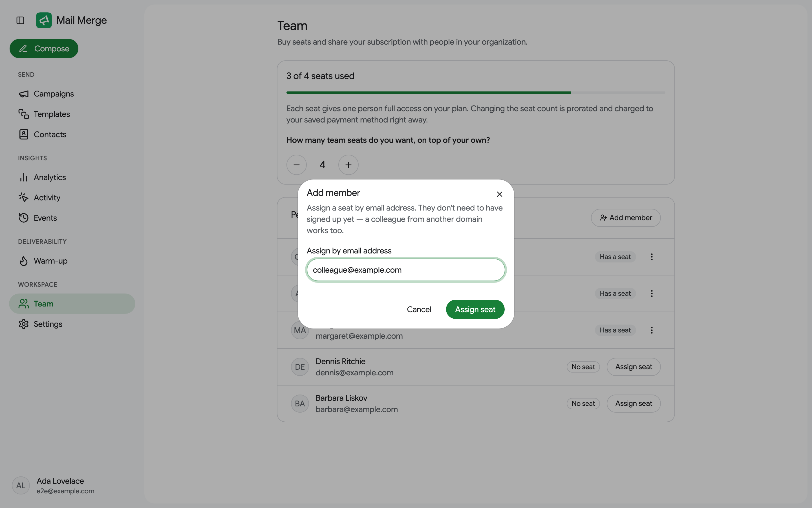Confirm with green Assign seat button

475,309
